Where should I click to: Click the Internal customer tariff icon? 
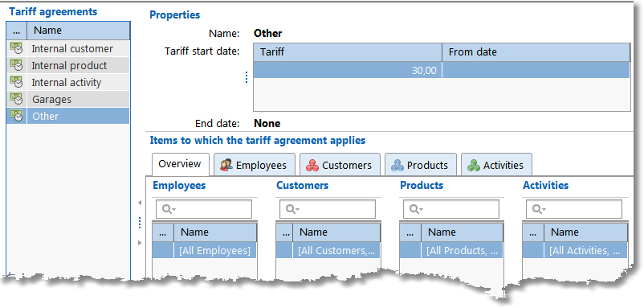[x=16, y=48]
